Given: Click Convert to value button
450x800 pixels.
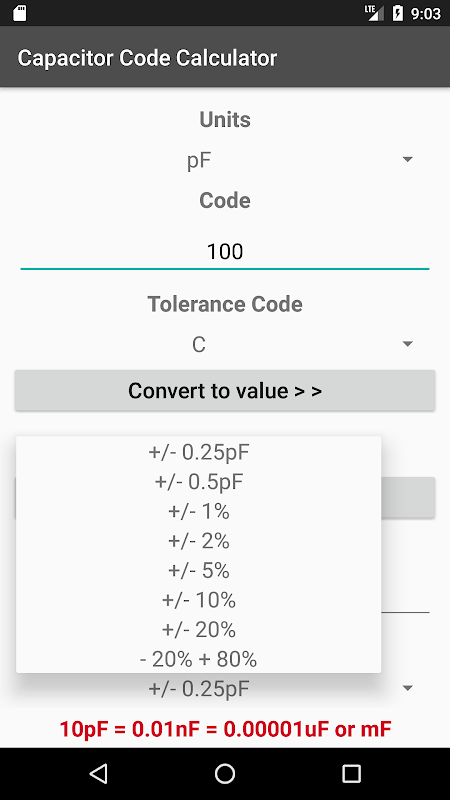Looking at the screenshot, I should (x=225, y=390).
